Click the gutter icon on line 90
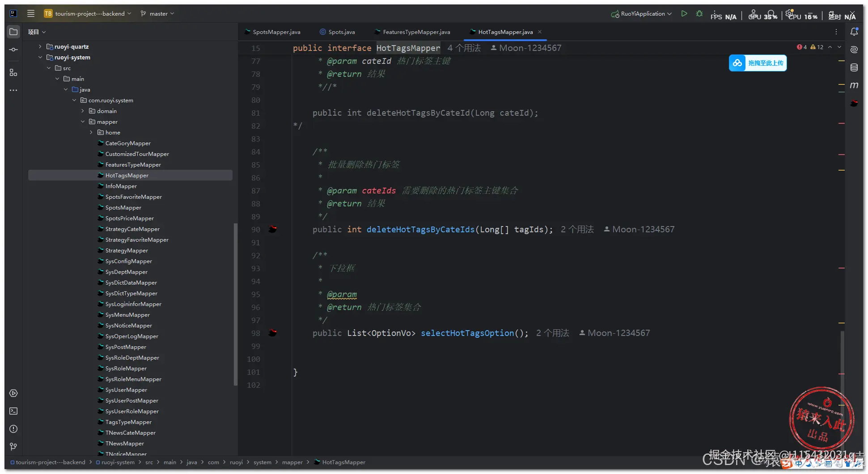Viewport: 868px width, 474px height. (273, 229)
